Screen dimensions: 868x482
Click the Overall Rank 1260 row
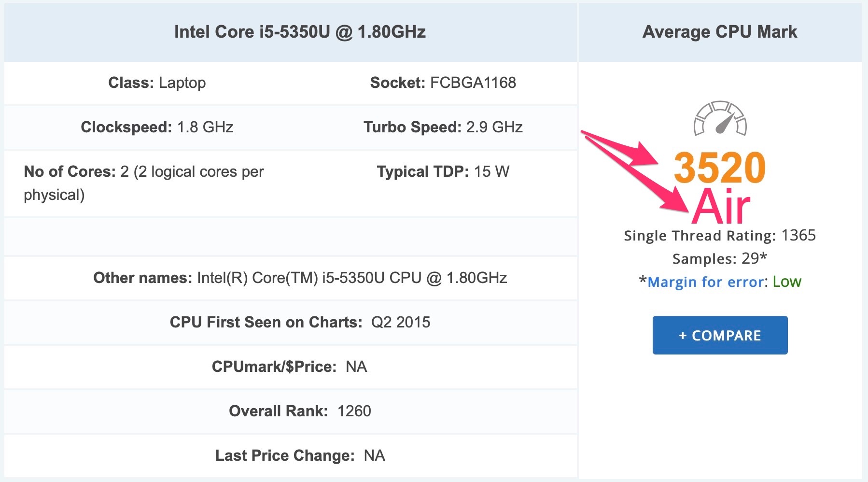(291, 411)
